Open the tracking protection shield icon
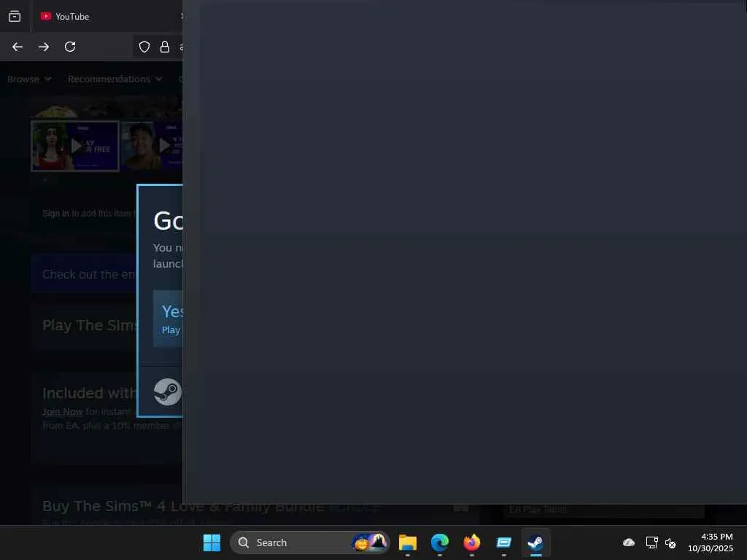This screenshot has height=560, width=747. pos(144,47)
